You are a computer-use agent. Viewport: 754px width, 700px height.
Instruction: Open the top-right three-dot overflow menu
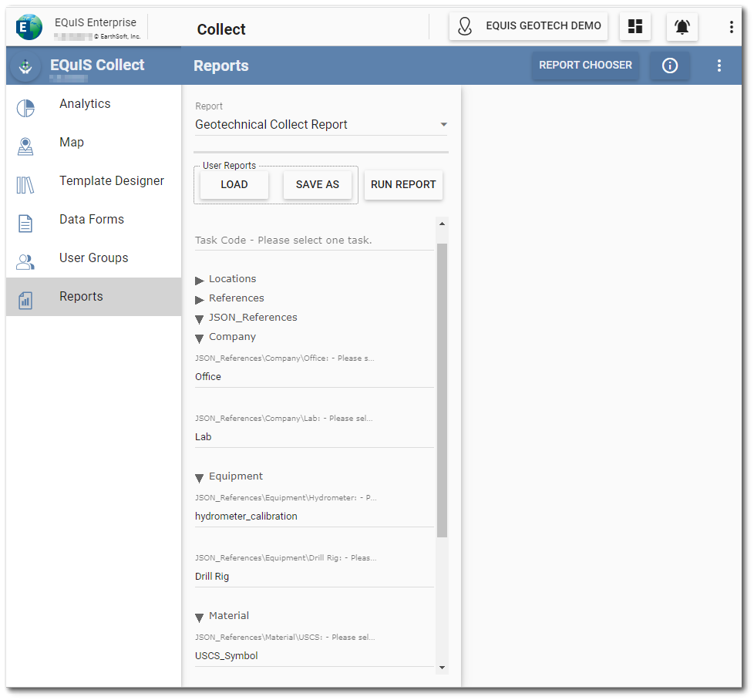(731, 26)
